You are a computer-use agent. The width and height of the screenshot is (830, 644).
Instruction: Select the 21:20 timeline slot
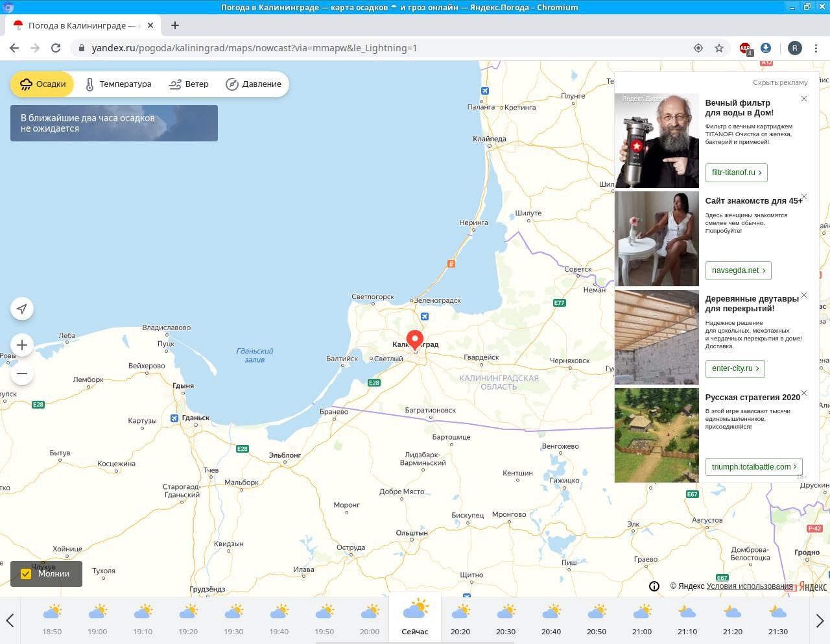click(x=733, y=620)
